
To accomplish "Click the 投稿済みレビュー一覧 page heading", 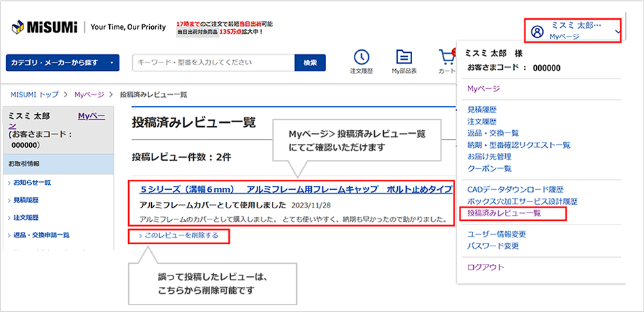I will click(193, 123).
